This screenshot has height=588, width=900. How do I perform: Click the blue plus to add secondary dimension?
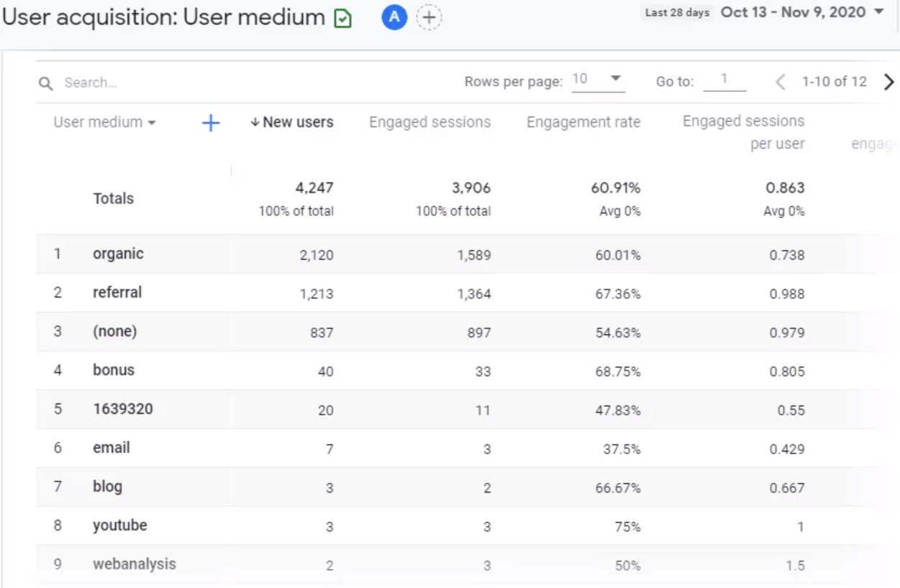pyautogui.click(x=210, y=123)
